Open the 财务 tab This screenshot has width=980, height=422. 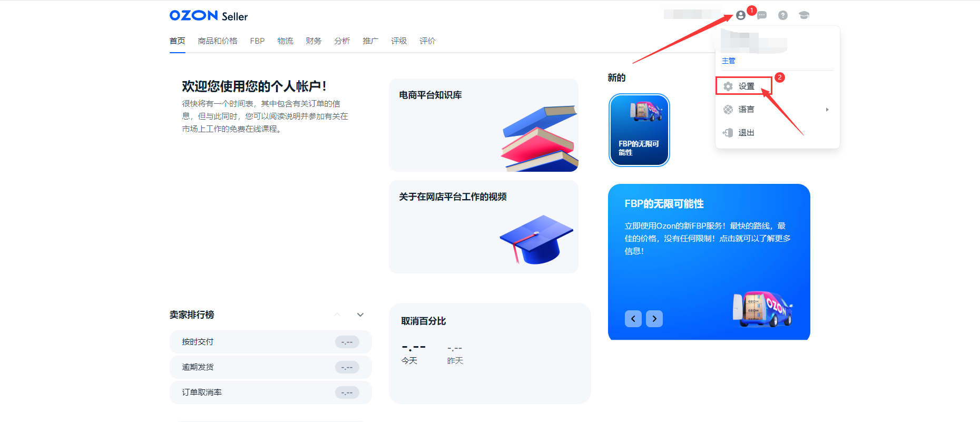pyautogui.click(x=313, y=41)
